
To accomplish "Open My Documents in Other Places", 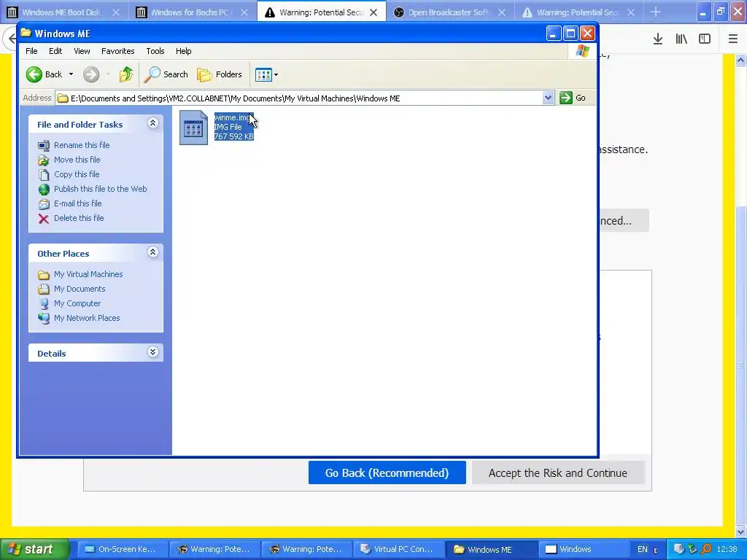I will tap(80, 289).
